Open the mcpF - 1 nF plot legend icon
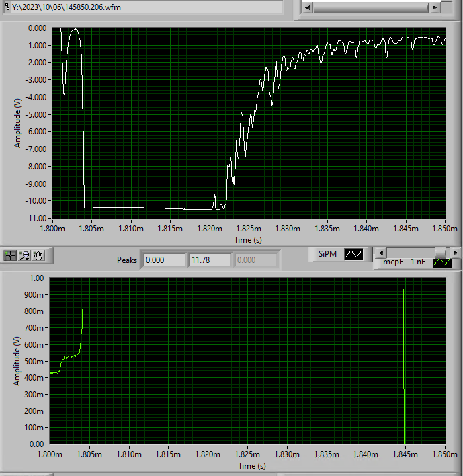This screenshot has height=476, width=463. [442, 262]
